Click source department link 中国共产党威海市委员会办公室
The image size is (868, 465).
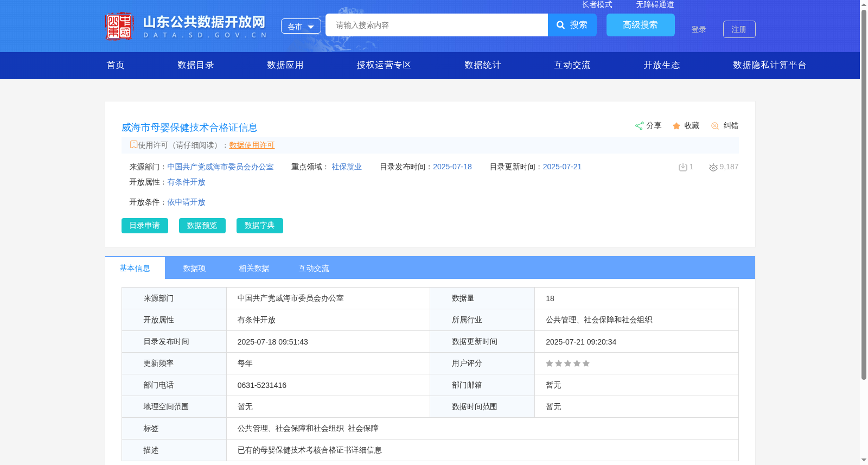220,167
